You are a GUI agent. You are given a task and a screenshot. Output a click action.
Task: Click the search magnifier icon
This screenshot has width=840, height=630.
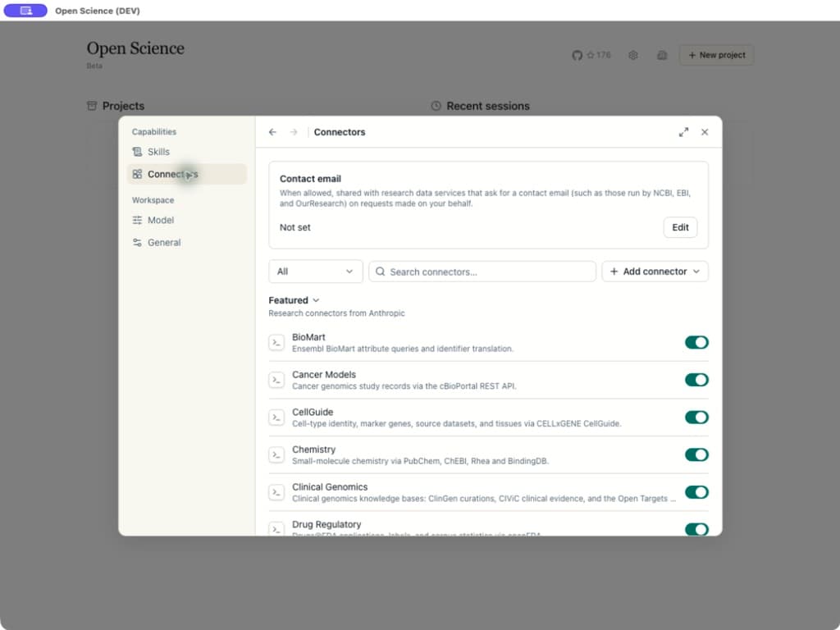click(381, 272)
